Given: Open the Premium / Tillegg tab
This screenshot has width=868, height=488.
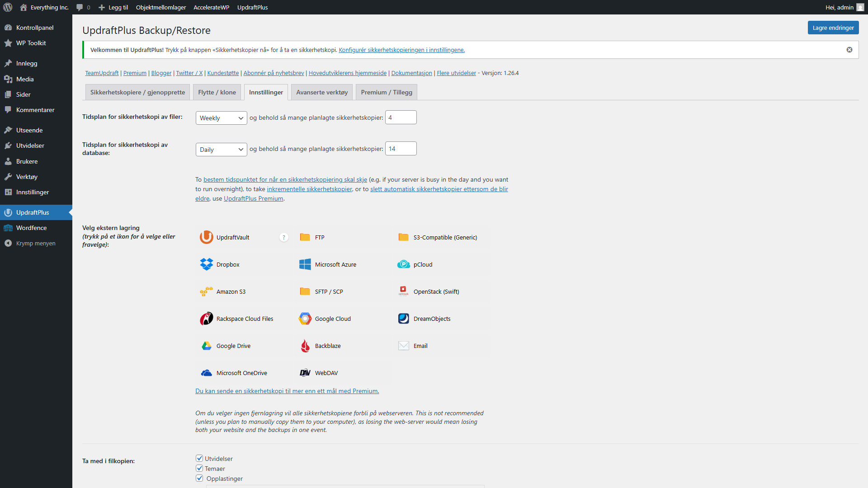Looking at the screenshot, I should [x=387, y=92].
